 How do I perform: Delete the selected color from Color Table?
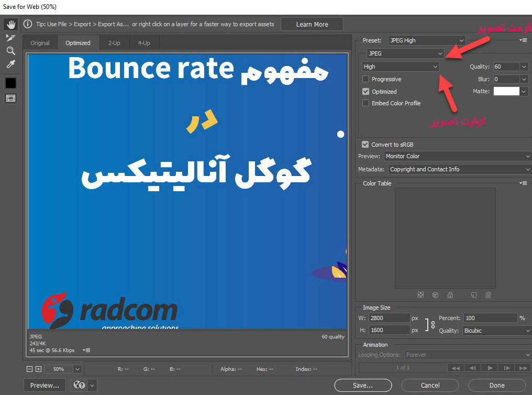[488, 295]
